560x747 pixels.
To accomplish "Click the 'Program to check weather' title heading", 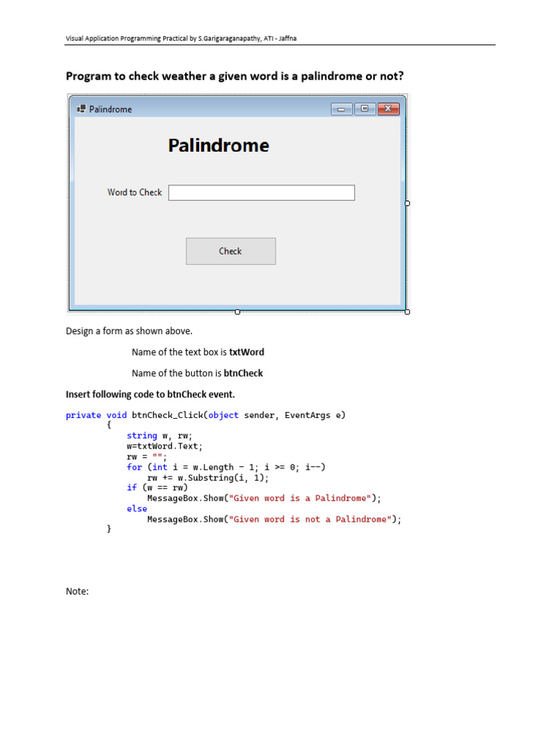I will 235,76.
